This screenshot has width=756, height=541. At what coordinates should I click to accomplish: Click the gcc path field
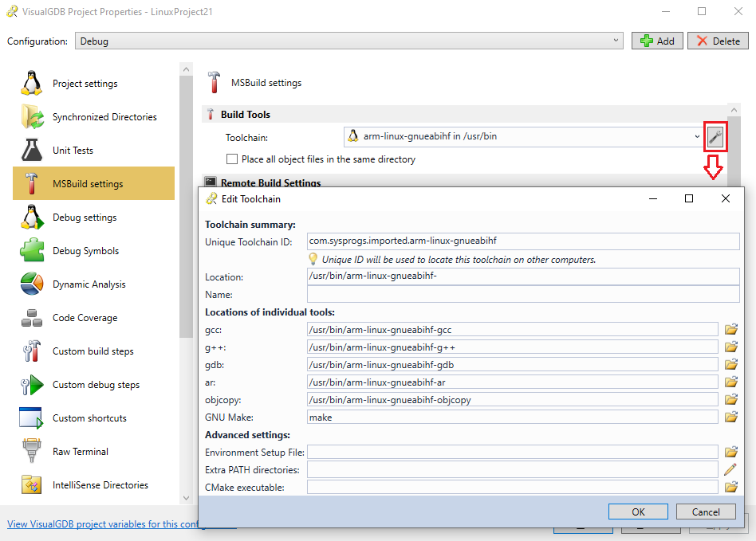tap(513, 330)
